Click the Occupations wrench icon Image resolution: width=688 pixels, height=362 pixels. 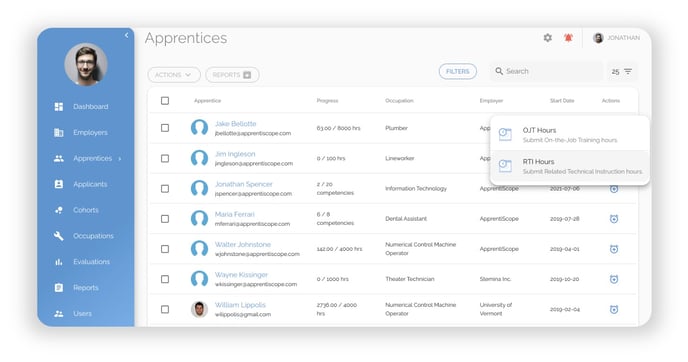pos(59,236)
